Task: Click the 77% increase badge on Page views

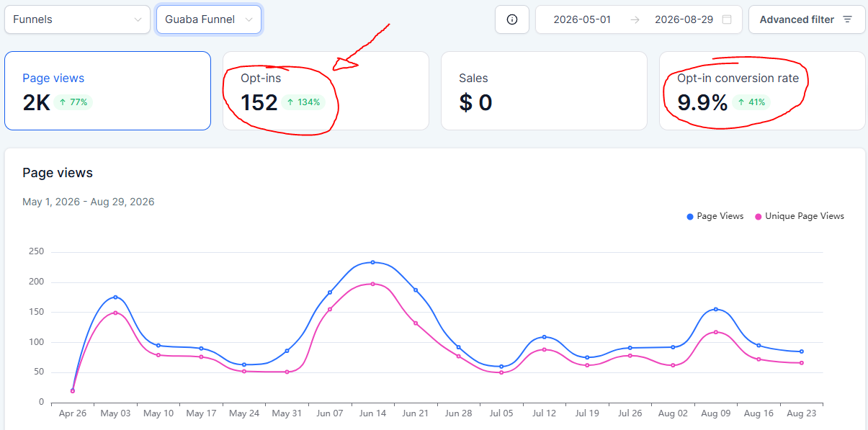Action: [73, 102]
